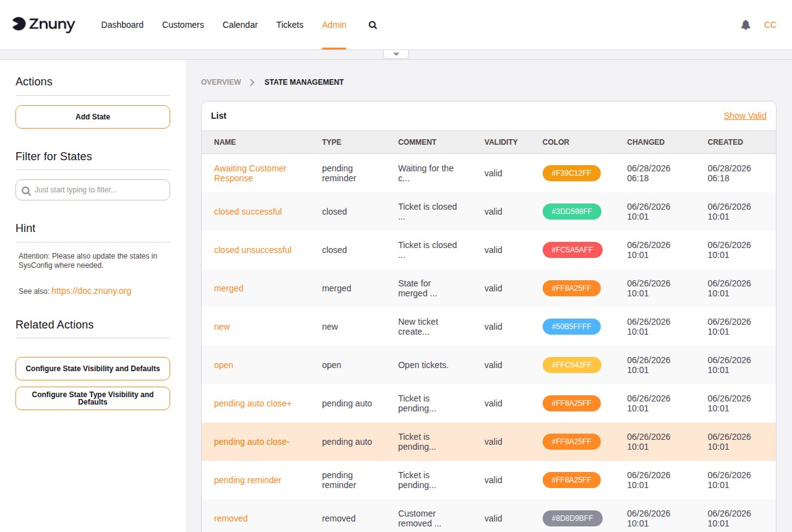Open the Tickets menu
The image size is (792, 532).
[x=290, y=25]
